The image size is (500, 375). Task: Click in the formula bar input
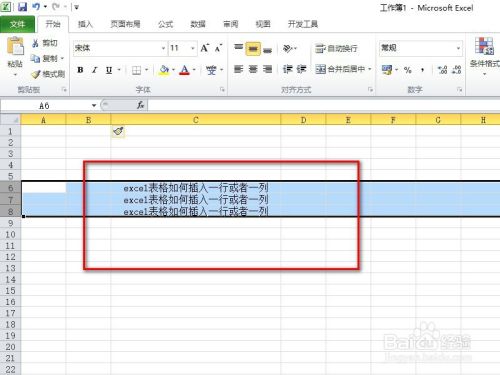click(323, 105)
